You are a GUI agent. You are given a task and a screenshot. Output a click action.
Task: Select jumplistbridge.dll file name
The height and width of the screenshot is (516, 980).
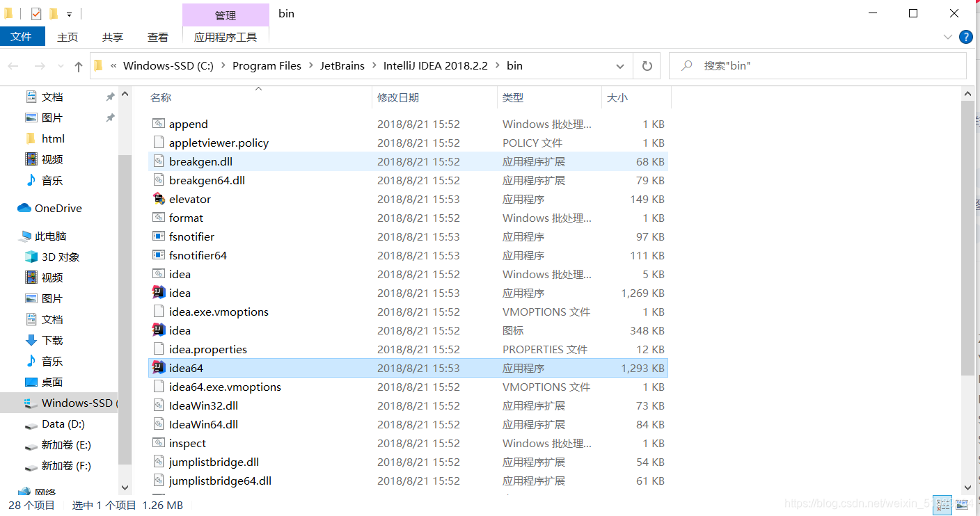214,462
